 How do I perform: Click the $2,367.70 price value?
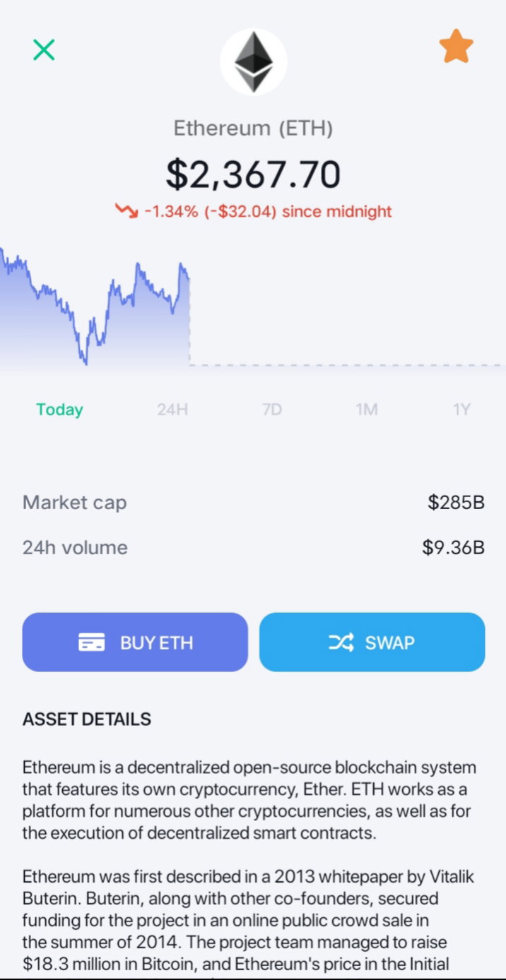[x=254, y=174]
